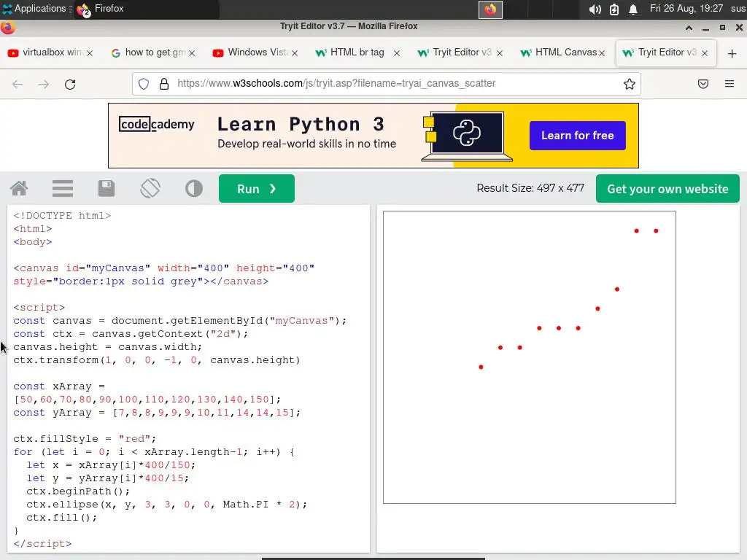Reload the current page
Screen dimensions: 747x560
(x=70, y=85)
